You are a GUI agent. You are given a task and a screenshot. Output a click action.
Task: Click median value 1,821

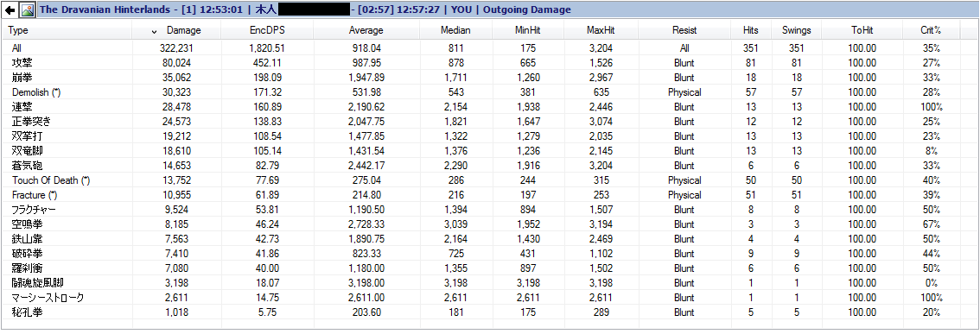(455, 122)
